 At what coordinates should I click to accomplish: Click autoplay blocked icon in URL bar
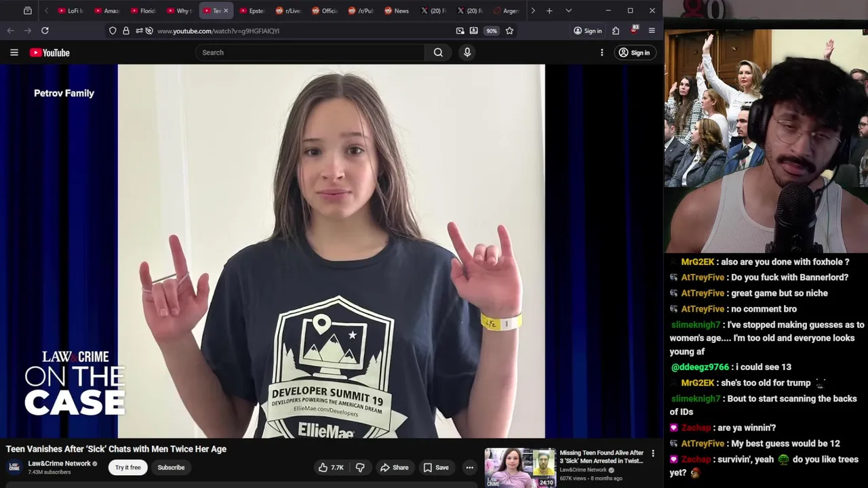(149, 30)
